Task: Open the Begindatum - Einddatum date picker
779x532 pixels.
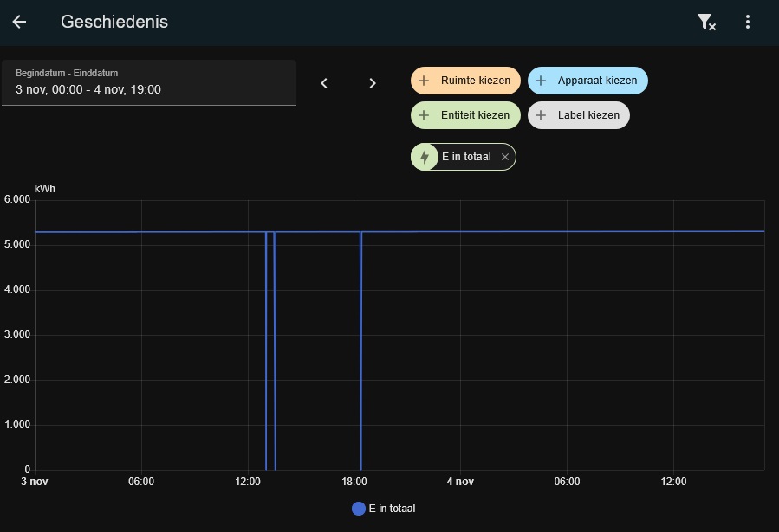Action: click(149, 82)
